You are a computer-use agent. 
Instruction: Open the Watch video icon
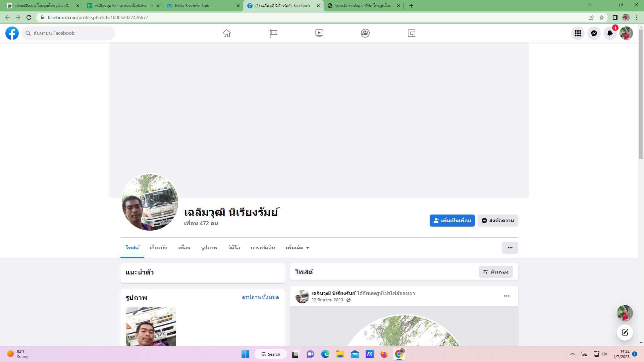[x=319, y=33]
